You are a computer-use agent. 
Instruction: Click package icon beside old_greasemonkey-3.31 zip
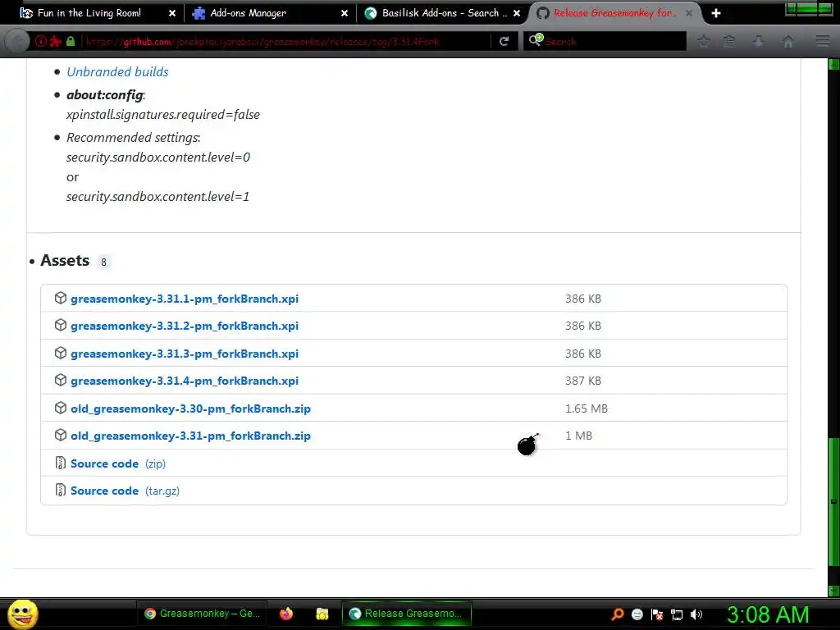coord(61,435)
